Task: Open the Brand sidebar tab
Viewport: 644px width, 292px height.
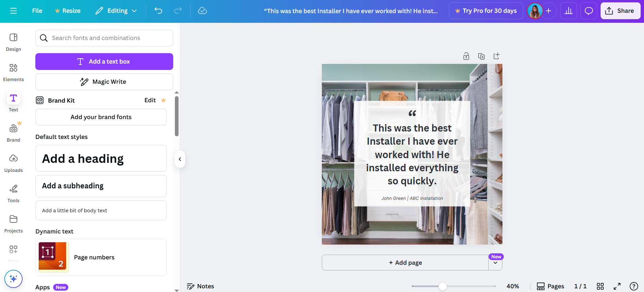Action: [13, 132]
